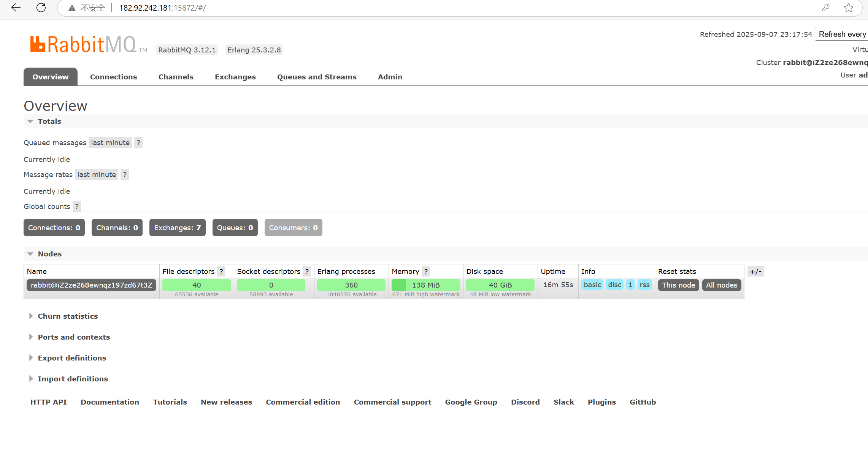Click the Socket descriptors 0 bar
This screenshot has height=468, width=868.
point(271,285)
